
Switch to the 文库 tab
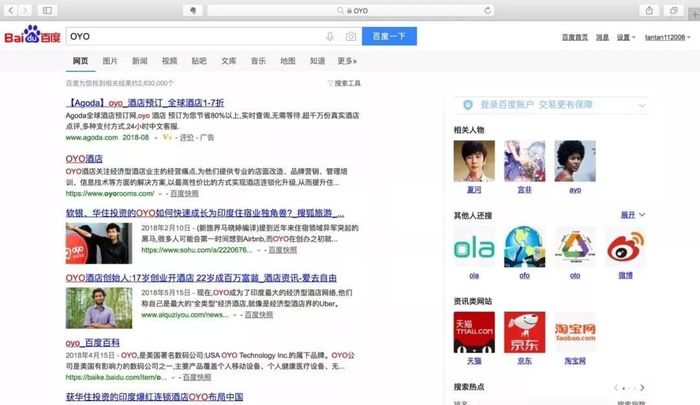click(229, 61)
